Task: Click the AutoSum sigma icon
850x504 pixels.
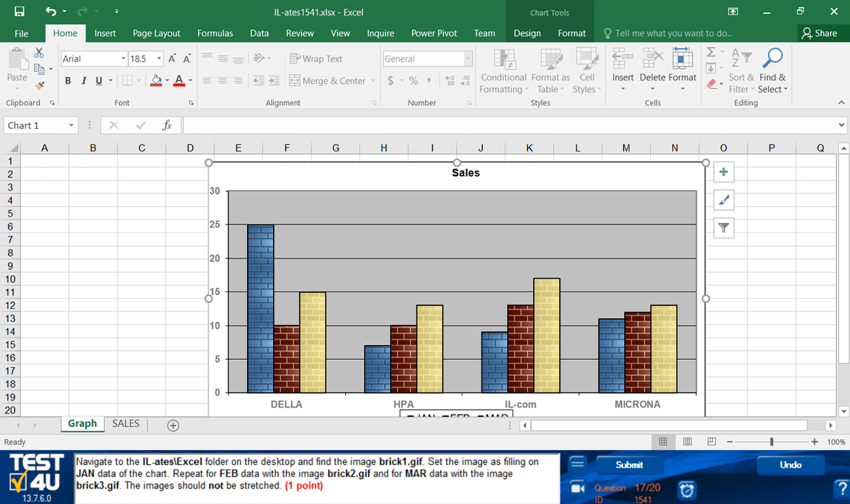Action: point(711,52)
